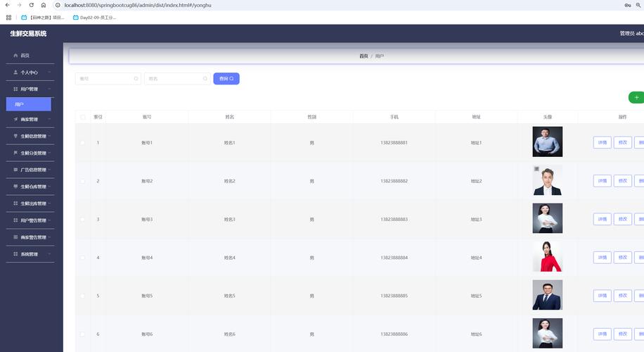This screenshot has height=352, width=644.
Task: Click the 生鲜交易系统 title
Action: point(28,34)
